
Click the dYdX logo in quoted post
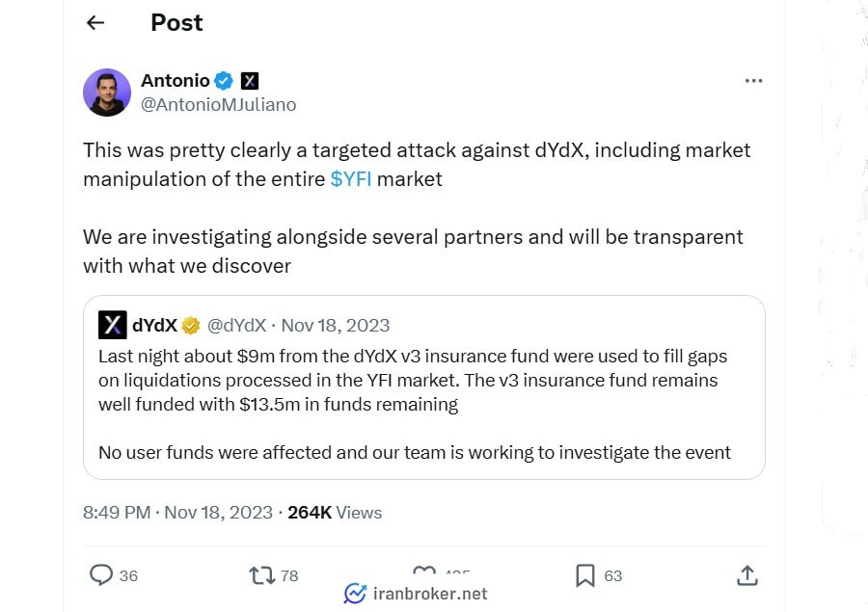113,325
